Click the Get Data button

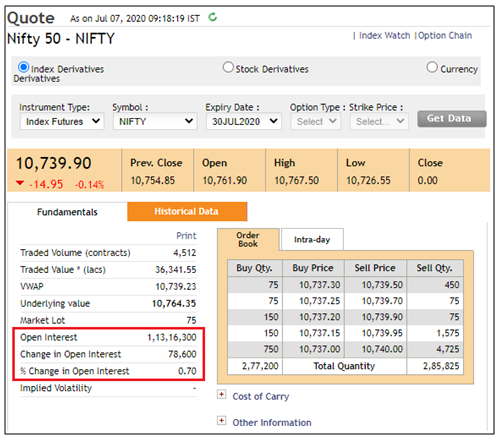(452, 119)
